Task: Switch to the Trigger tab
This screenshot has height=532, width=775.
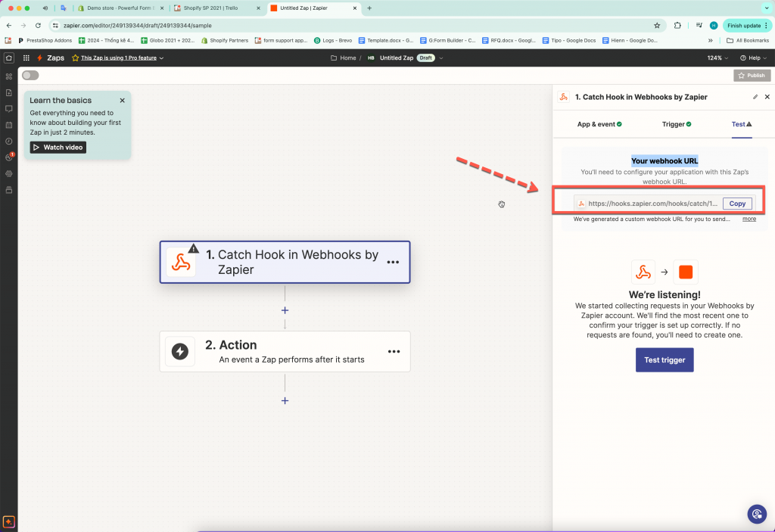Action: 676,124
